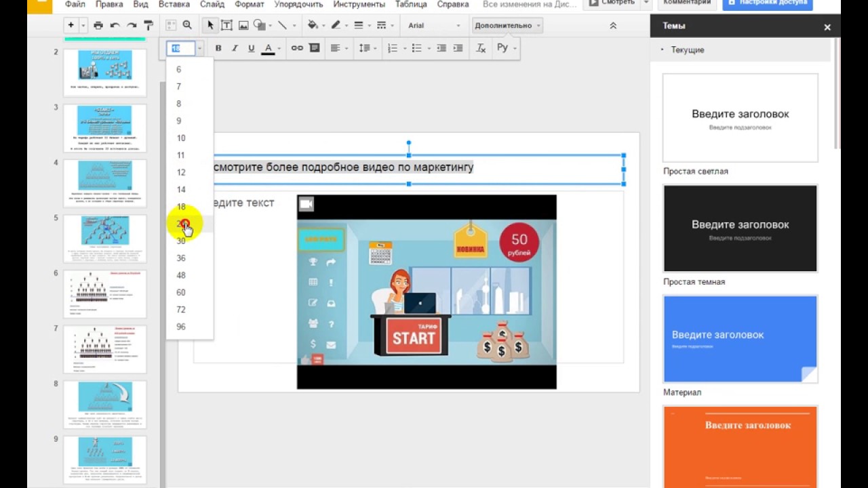Click the zoom magnifier tool
868x488 pixels.
tap(187, 26)
